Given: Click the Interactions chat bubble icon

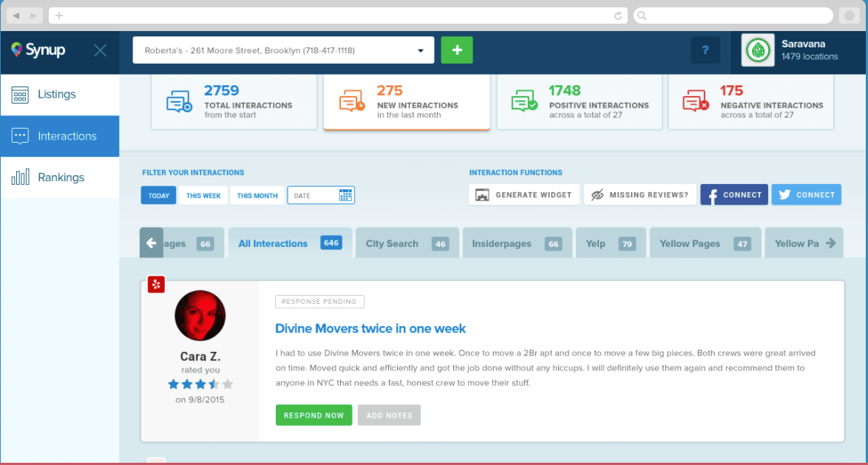Looking at the screenshot, I should pos(20,136).
